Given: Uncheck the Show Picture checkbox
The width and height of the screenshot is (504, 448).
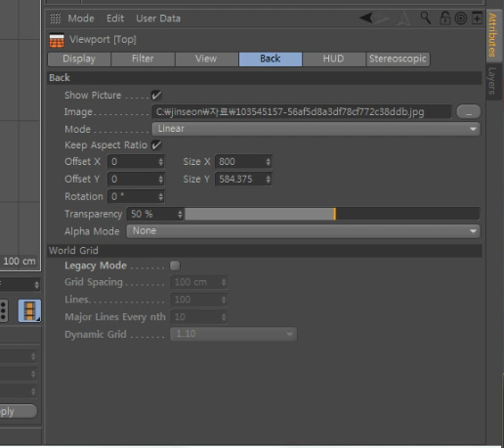Looking at the screenshot, I should [156, 96].
